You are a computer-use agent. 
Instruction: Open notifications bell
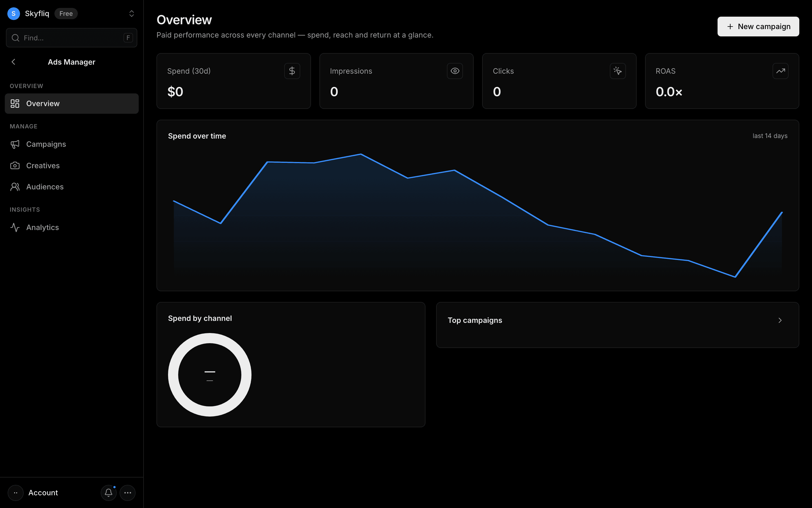tap(108, 493)
